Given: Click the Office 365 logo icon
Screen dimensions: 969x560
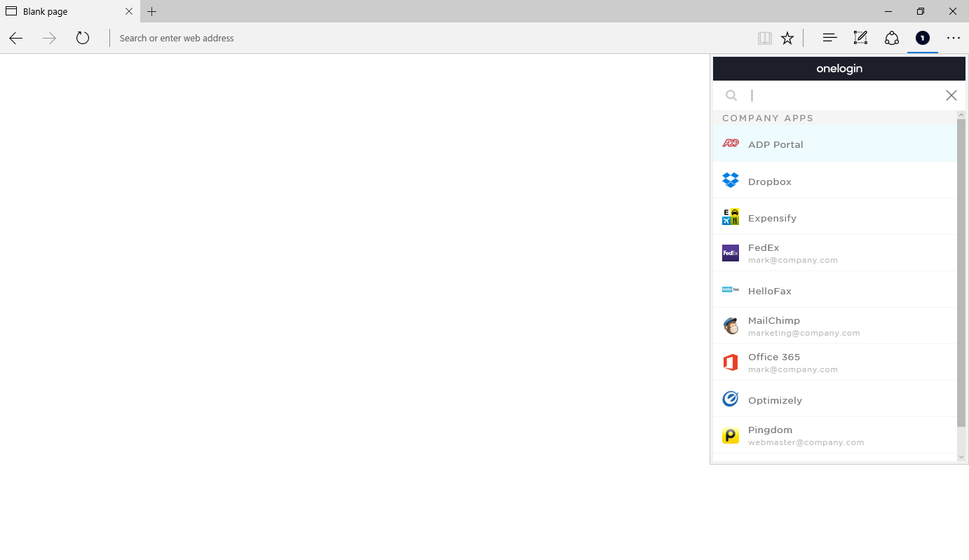Looking at the screenshot, I should pyautogui.click(x=731, y=362).
